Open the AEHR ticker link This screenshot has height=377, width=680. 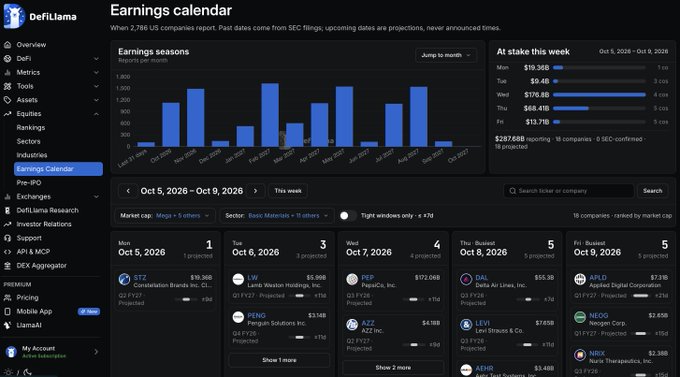click(484, 369)
